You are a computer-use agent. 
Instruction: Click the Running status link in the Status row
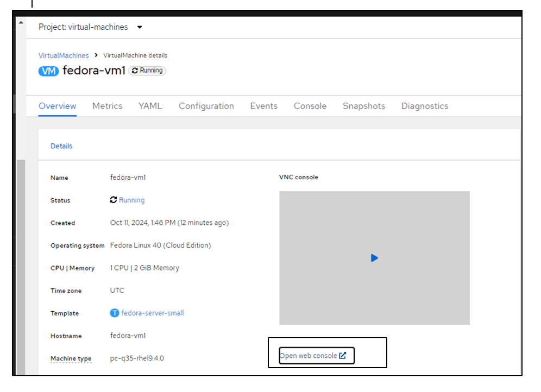click(x=131, y=200)
